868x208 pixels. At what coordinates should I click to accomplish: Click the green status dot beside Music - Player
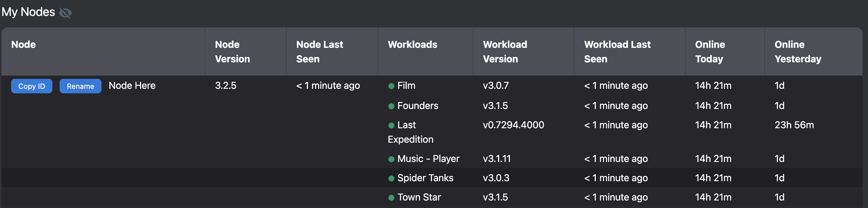tap(391, 160)
